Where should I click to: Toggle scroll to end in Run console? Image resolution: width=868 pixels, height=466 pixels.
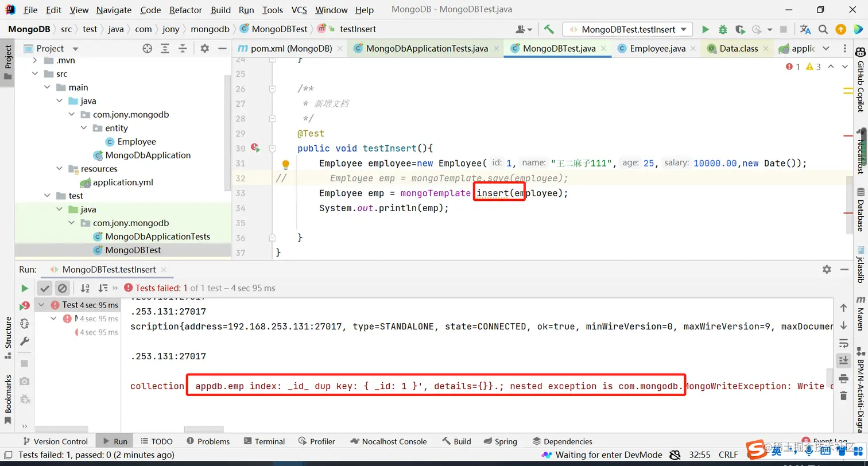coord(843,360)
